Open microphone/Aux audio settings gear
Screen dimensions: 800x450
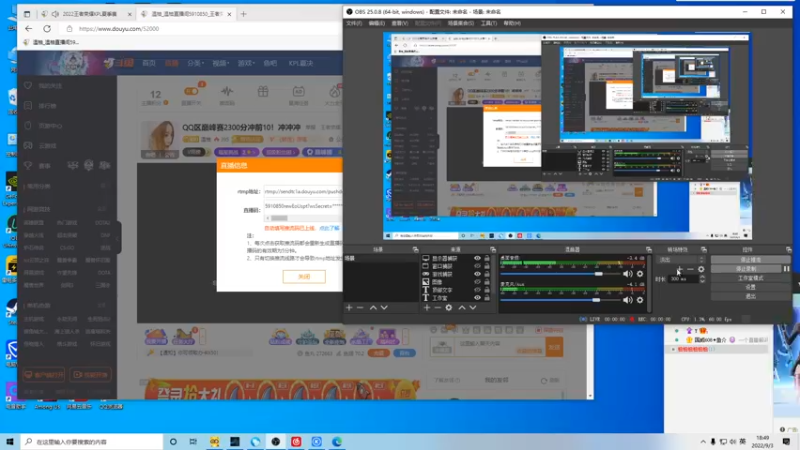(640, 300)
